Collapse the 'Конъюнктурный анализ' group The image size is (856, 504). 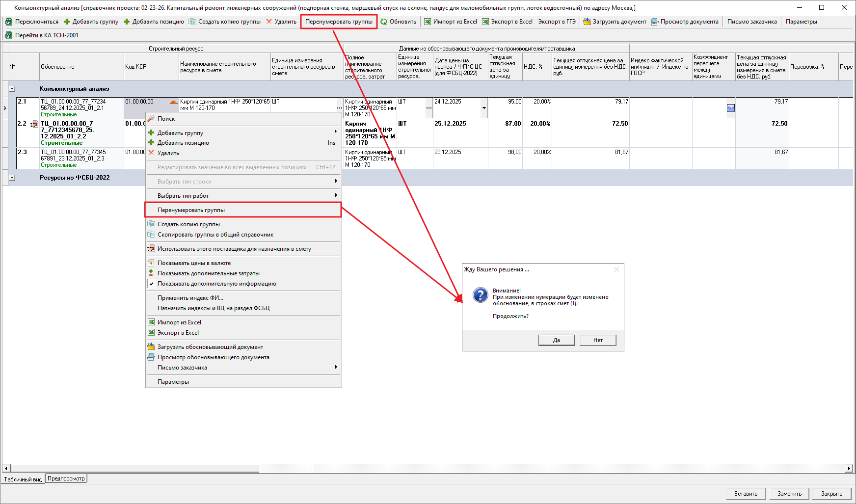click(12, 89)
